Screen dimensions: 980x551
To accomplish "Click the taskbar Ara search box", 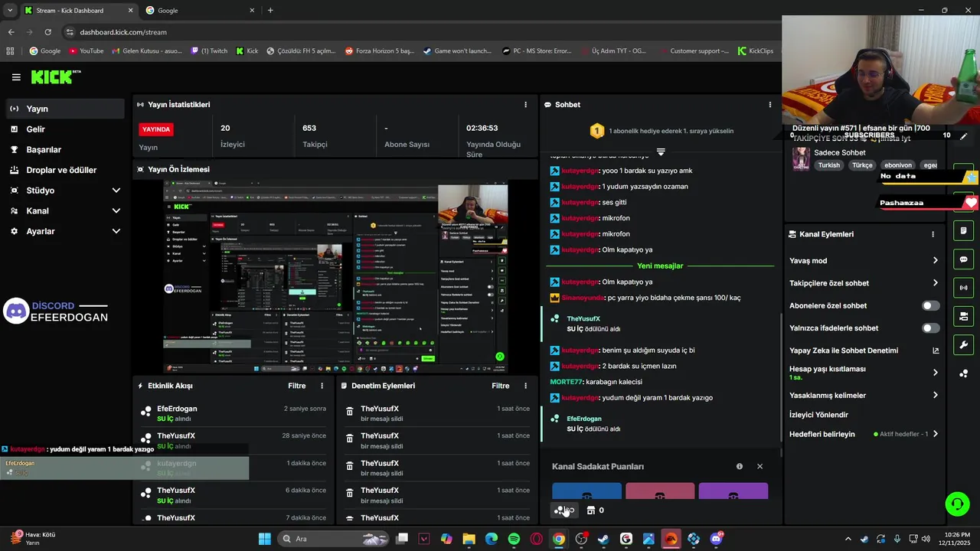I will pyautogui.click(x=333, y=539).
